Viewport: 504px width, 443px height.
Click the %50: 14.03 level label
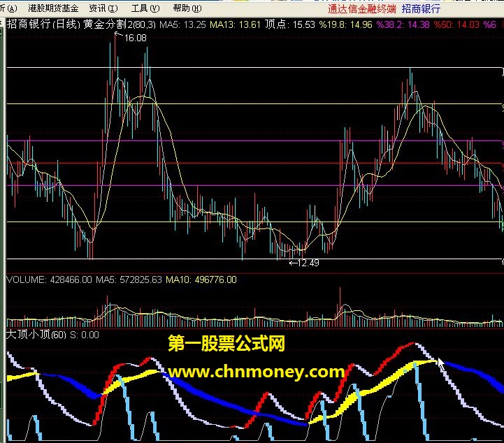[x=456, y=24]
